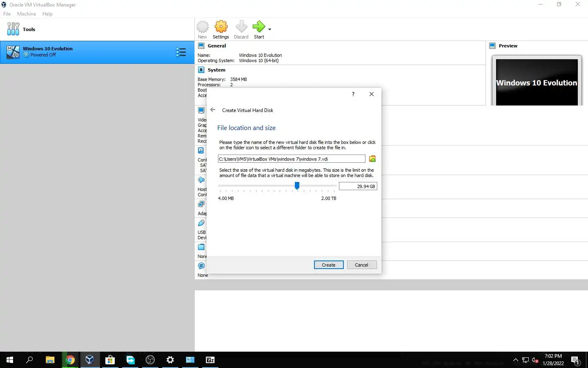
Task: Open the Machine menu
Action: (27, 14)
